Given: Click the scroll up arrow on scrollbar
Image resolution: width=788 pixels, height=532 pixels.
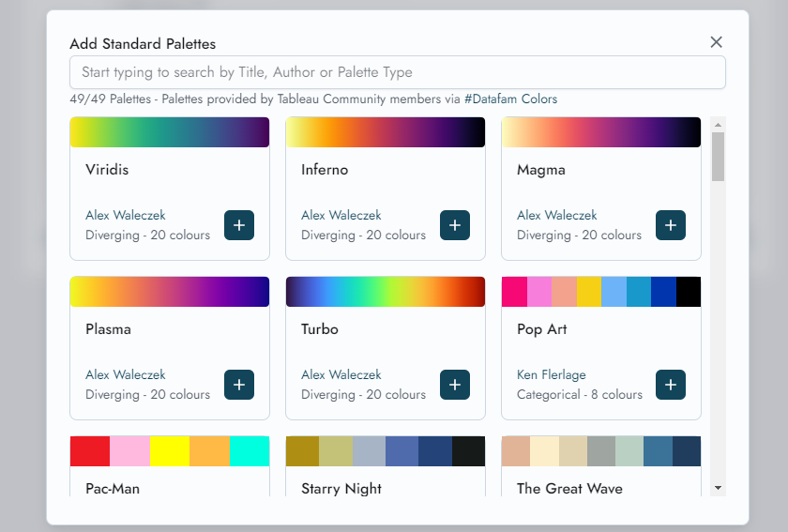Looking at the screenshot, I should tap(718, 125).
